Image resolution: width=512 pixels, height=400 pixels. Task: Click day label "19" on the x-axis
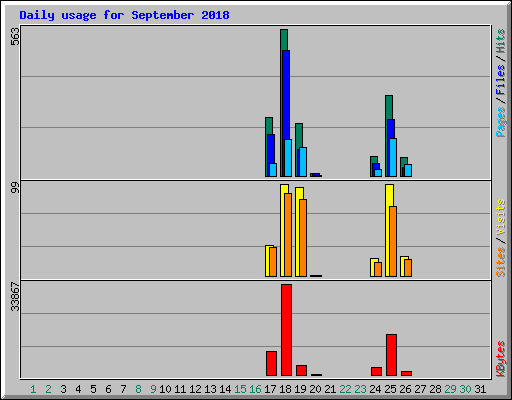(300, 389)
